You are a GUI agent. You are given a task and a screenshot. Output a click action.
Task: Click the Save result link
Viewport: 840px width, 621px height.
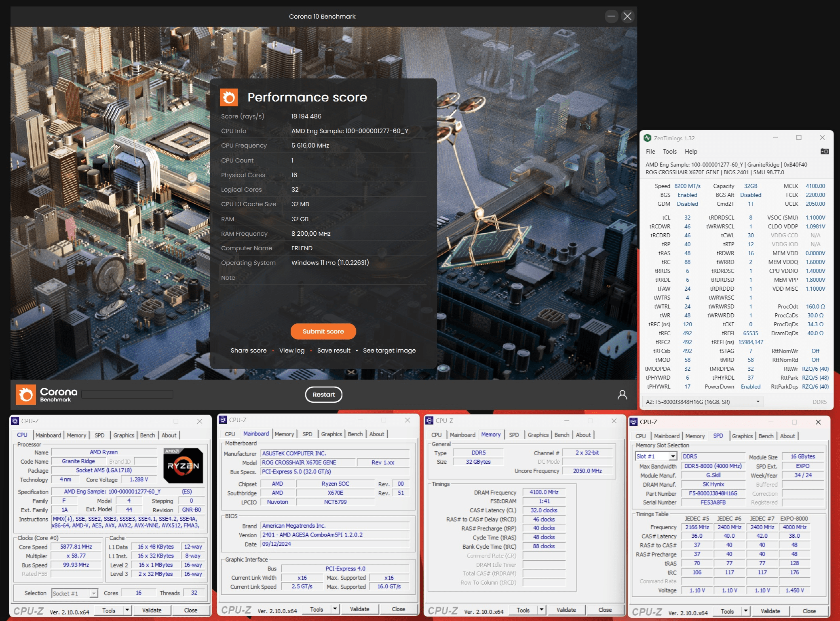334,350
